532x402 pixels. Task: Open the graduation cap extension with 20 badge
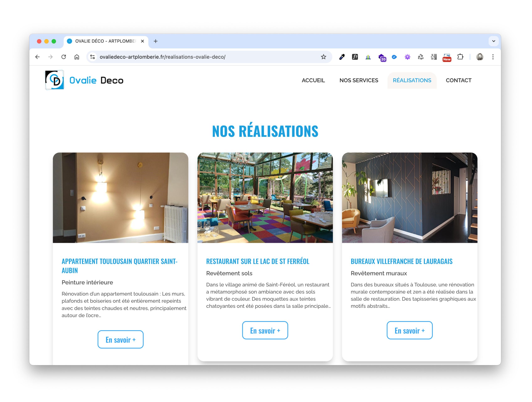[x=382, y=58]
